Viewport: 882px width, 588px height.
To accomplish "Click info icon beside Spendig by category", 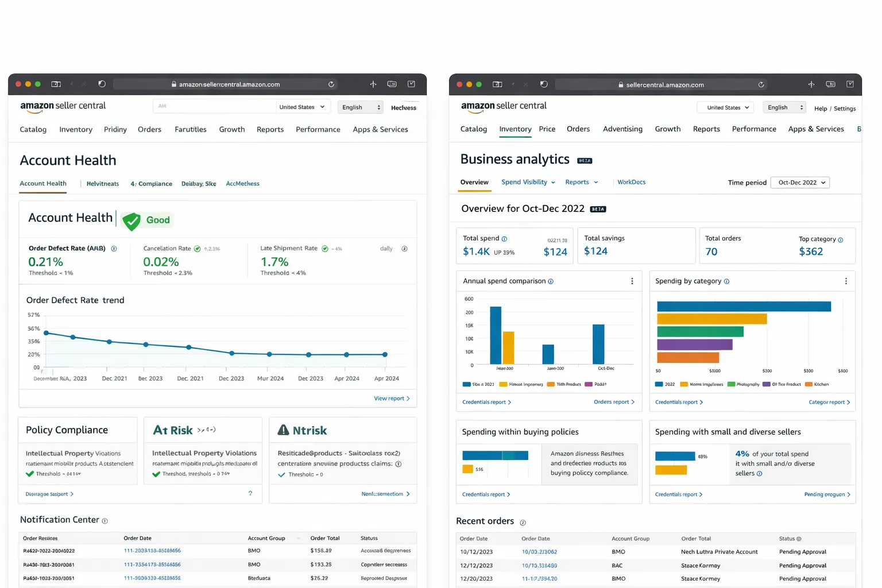I will pyautogui.click(x=726, y=281).
